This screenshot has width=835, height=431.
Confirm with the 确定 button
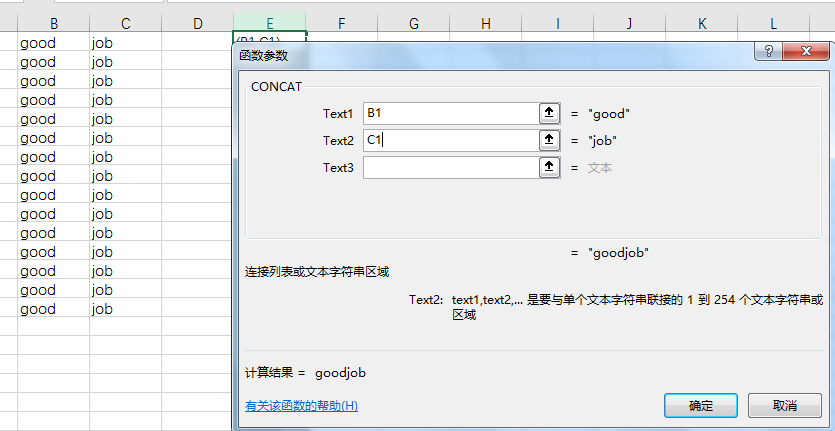point(701,405)
